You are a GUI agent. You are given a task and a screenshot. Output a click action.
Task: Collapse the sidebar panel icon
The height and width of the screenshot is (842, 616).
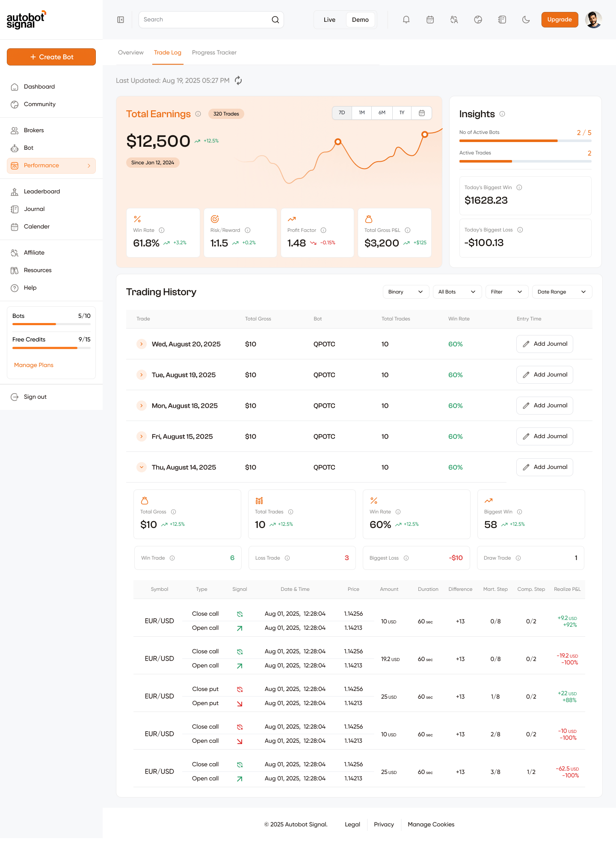click(121, 20)
